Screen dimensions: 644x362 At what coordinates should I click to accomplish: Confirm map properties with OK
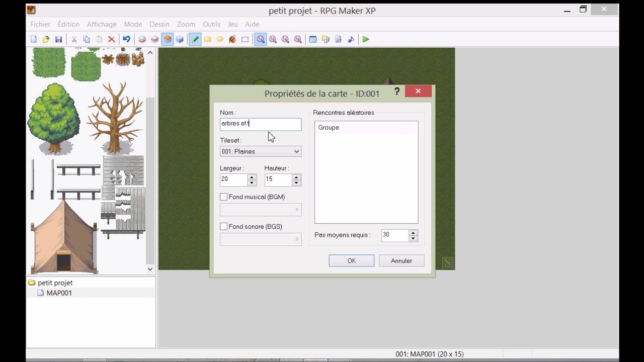pos(352,260)
